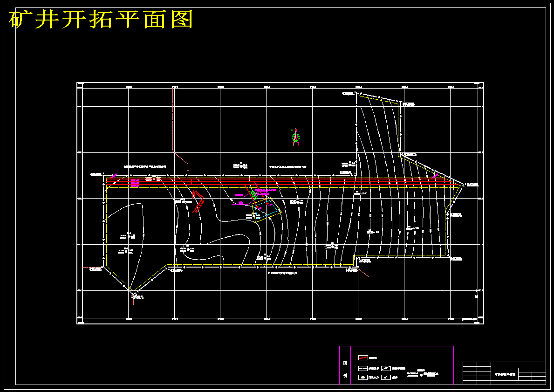The image size is (554, 392).
Task: Select the drawing name cell in title block
Action: [505, 374]
